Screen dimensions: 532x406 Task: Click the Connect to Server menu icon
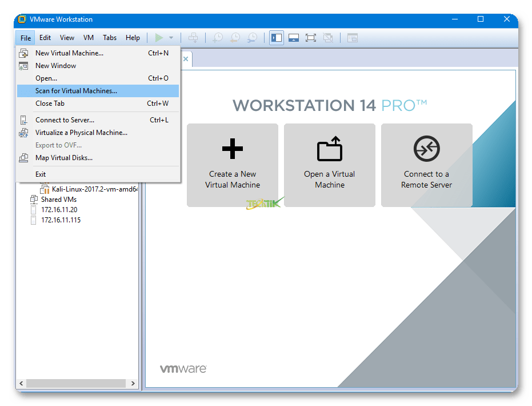[23, 120]
